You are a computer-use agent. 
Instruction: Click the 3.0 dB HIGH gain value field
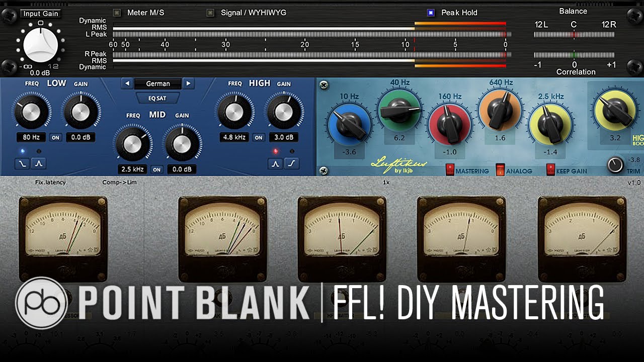pyautogui.click(x=283, y=137)
